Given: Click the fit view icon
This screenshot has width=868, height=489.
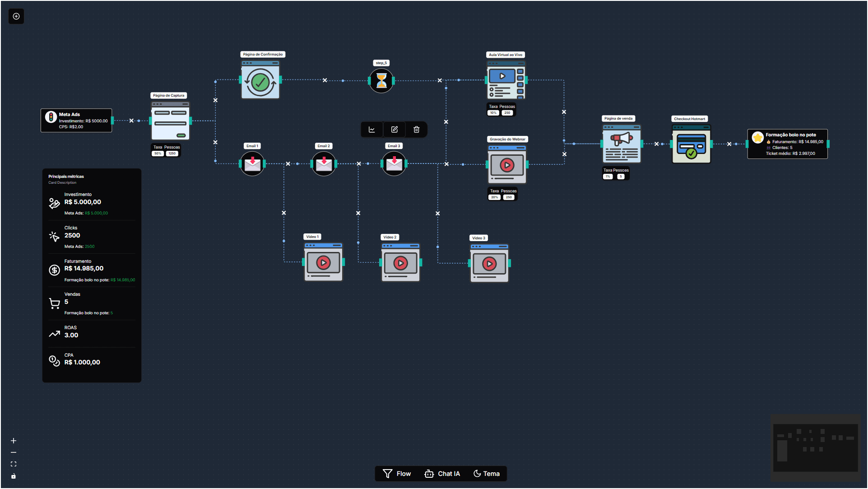Looking at the screenshot, I should 14,464.
